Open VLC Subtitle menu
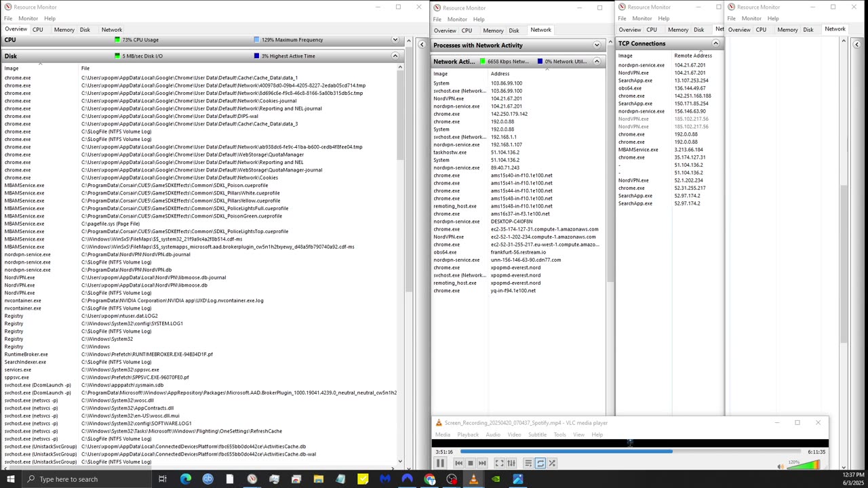868x488 pixels. (x=537, y=434)
